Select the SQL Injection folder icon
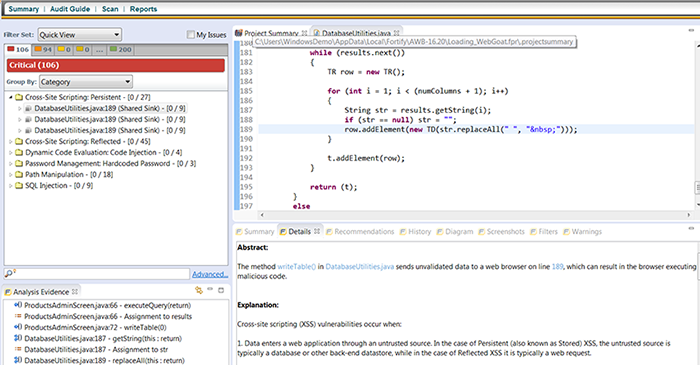The image size is (700, 365). (x=19, y=186)
